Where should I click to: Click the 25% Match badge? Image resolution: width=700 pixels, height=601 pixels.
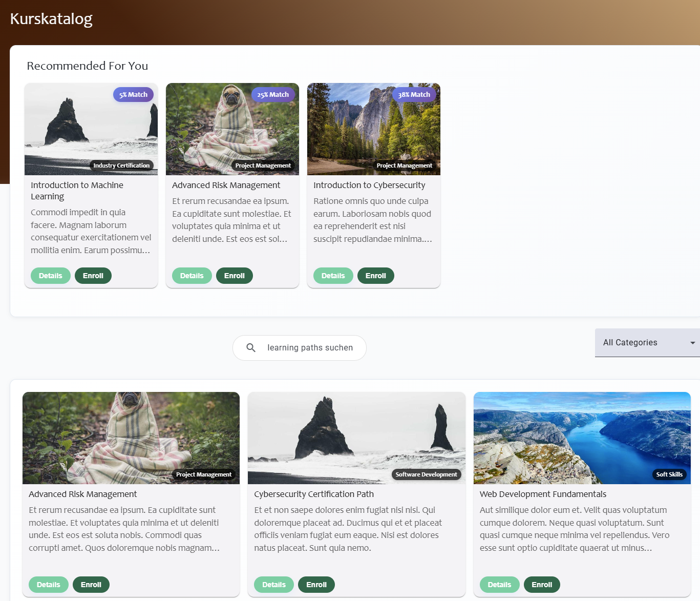point(273,95)
